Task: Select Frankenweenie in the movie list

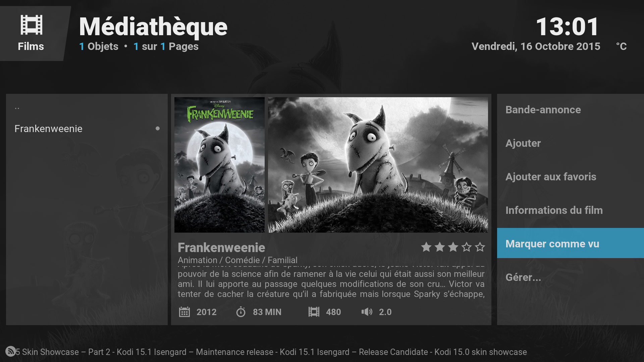Action: tap(87, 129)
